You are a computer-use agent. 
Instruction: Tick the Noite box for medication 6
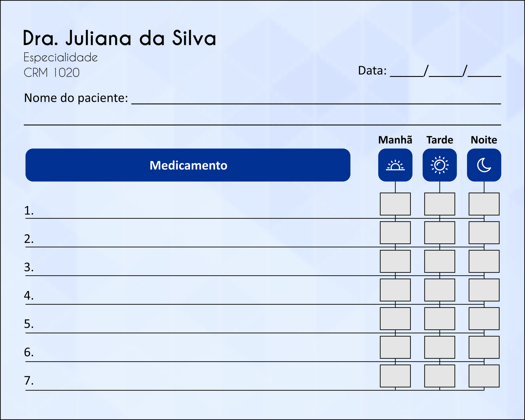[484, 347]
